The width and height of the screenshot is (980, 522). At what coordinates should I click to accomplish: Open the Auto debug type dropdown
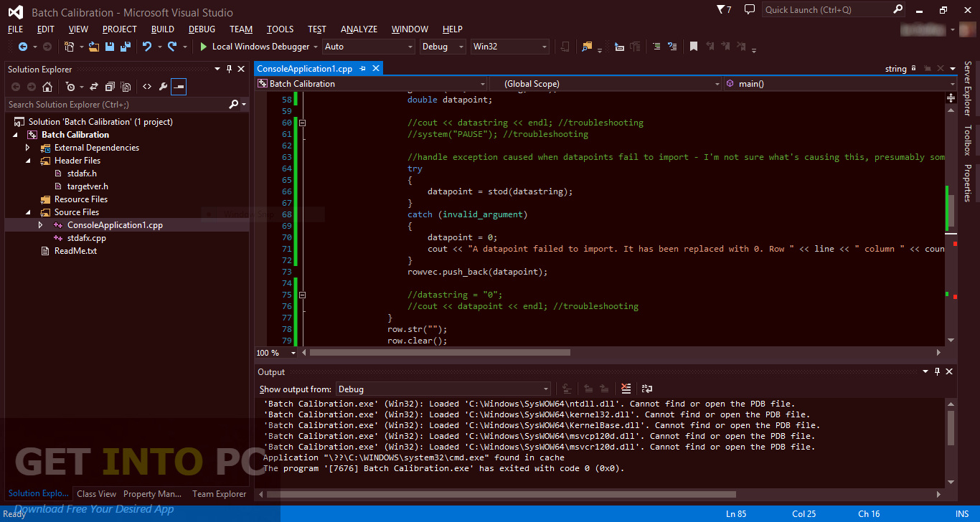369,47
